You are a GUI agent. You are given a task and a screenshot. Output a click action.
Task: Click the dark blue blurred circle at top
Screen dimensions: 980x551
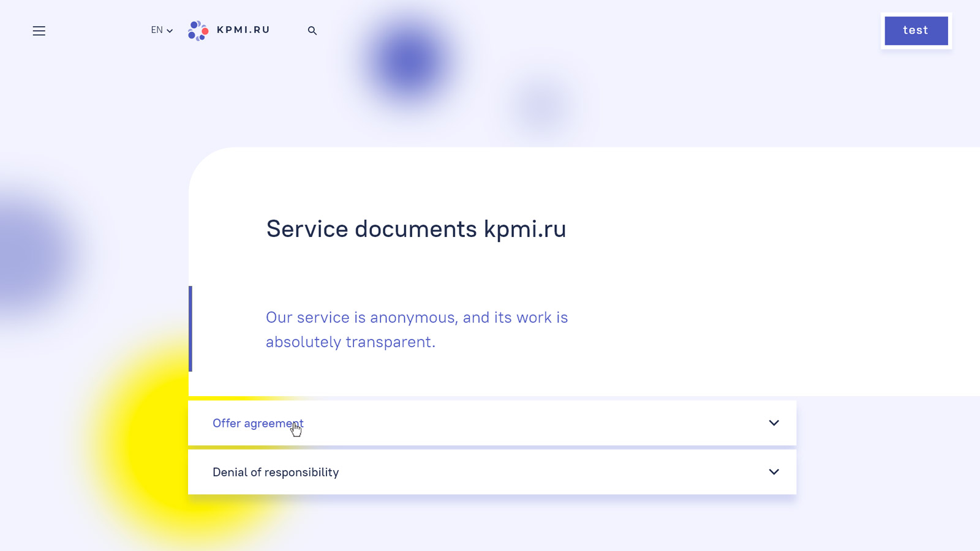409,61
